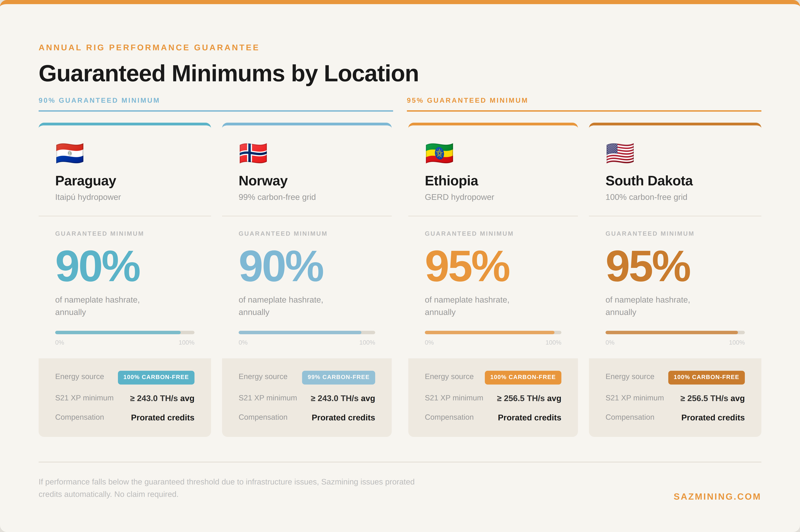Click Guaranteed Minimums by Location title
This screenshot has height=532, width=800.
(228, 74)
